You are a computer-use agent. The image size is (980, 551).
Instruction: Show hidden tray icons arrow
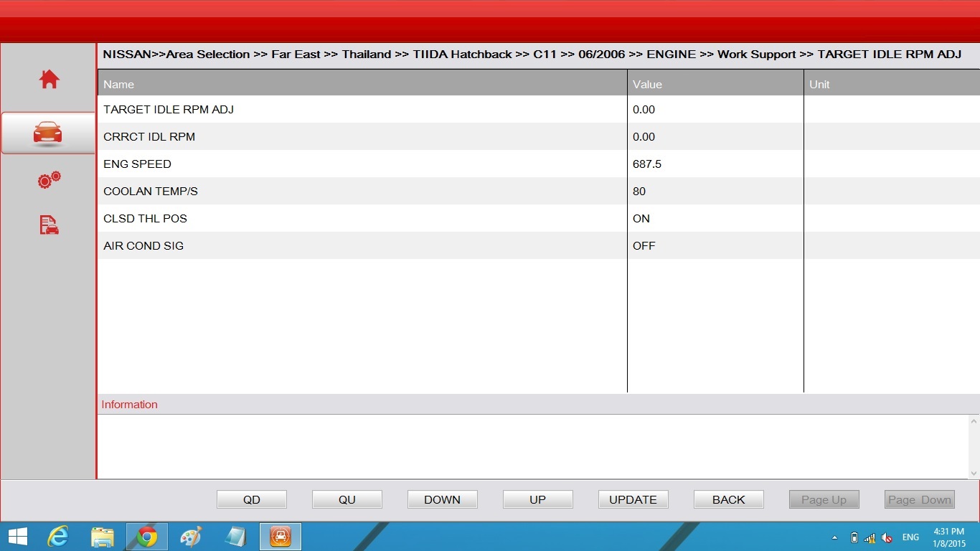pos(834,537)
